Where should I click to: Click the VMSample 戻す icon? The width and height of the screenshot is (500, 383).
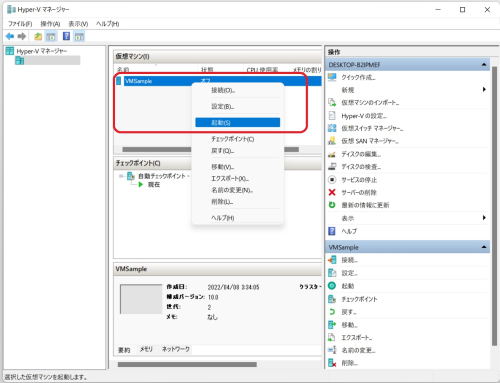332,312
